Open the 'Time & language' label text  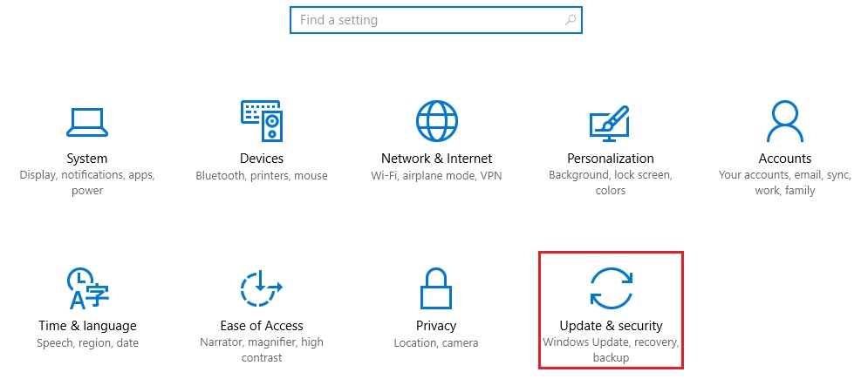(87, 326)
